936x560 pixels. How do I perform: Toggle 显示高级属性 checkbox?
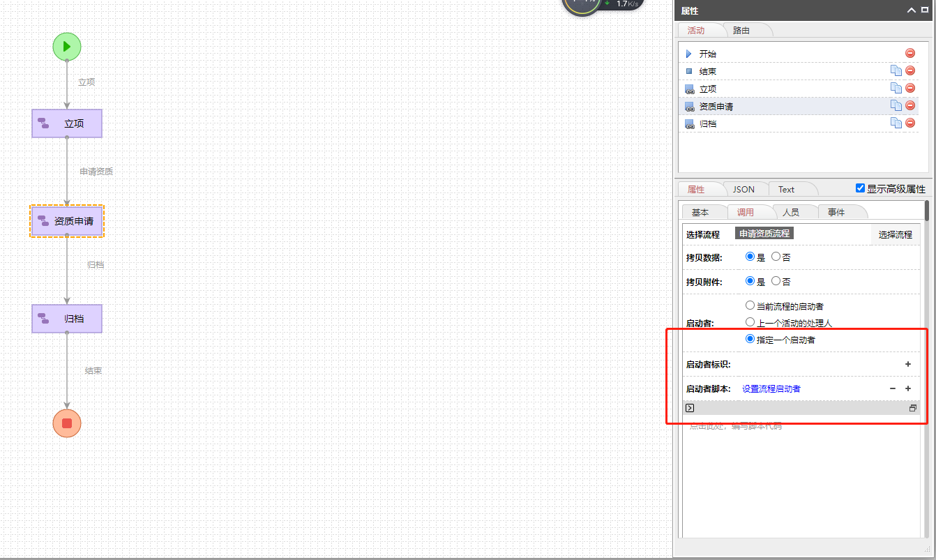pyautogui.click(x=860, y=188)
